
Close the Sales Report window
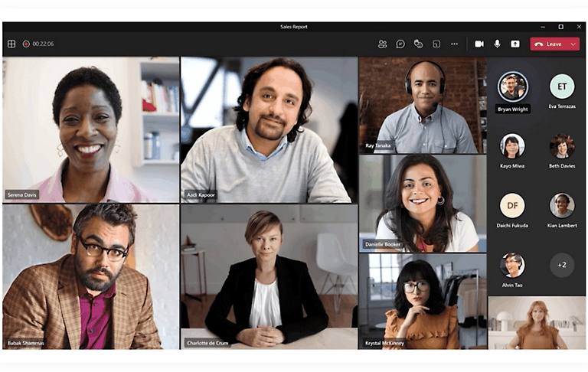(x=579, y=27)
